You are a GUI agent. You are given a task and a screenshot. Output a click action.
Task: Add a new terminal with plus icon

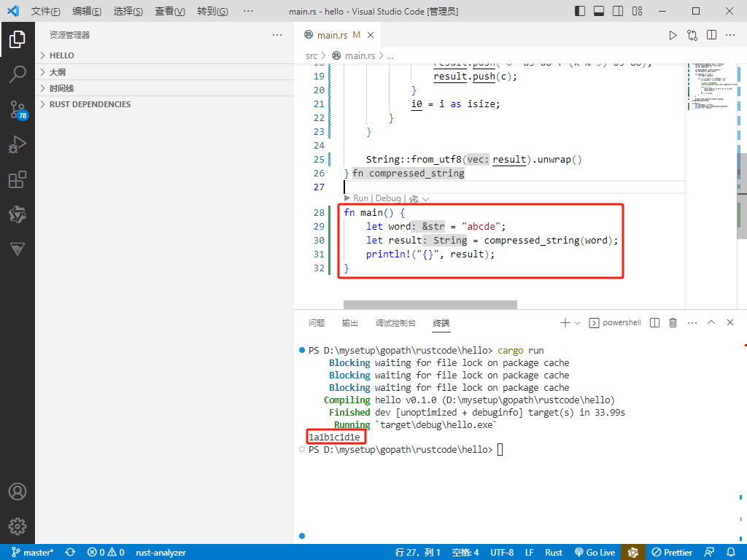(565, 323)
